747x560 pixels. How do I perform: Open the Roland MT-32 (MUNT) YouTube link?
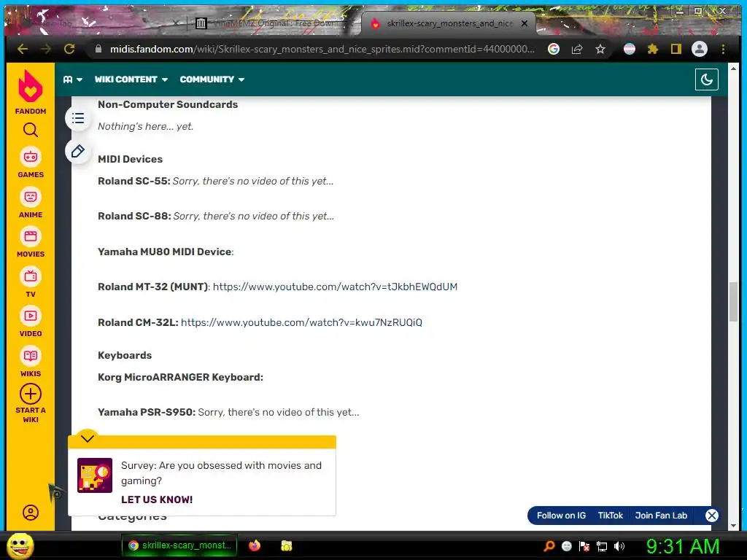click(x=335, y=287)
